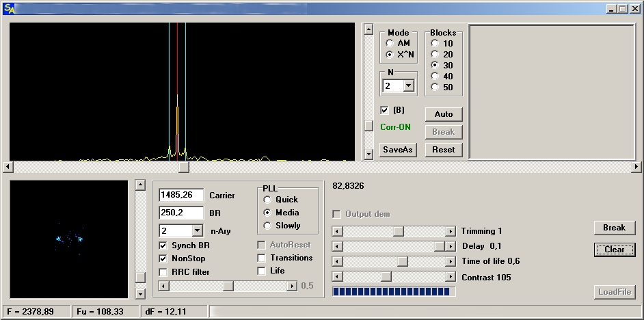Click right arrow of Trimming slider
Screen dimensions: 644x320
pyautogui.click(x=450, y=232)
